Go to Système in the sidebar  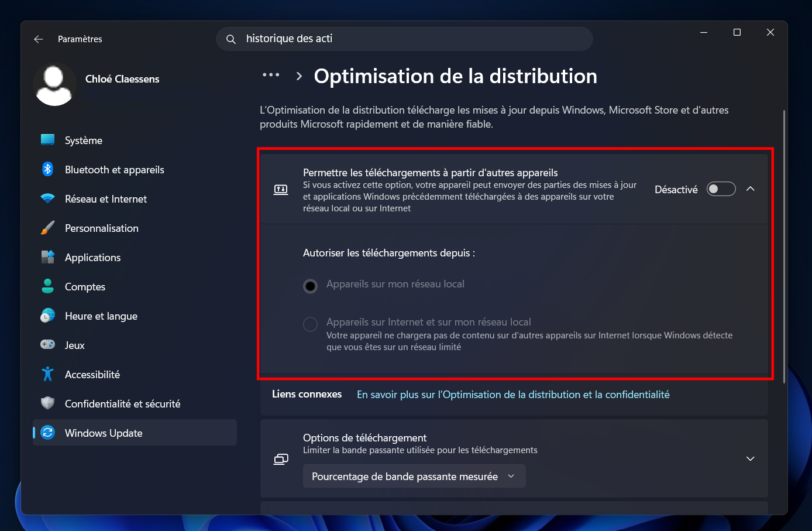(x=135, y=140)
